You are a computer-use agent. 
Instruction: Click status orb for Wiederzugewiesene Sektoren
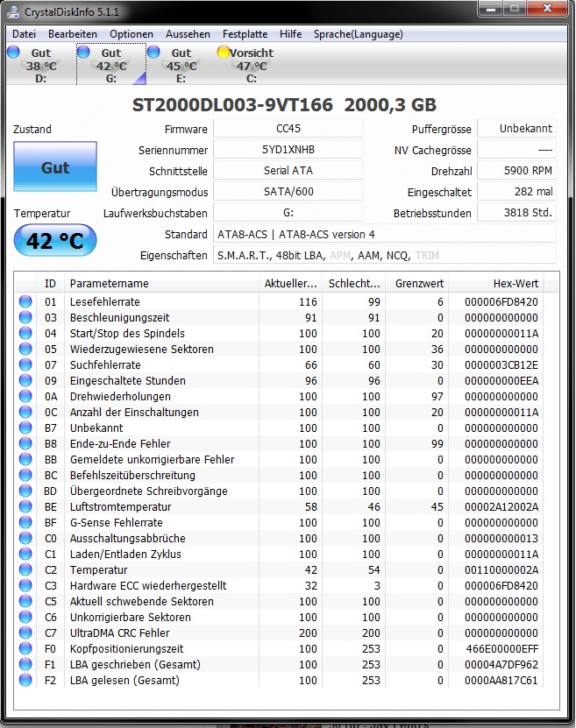point(25,350)
